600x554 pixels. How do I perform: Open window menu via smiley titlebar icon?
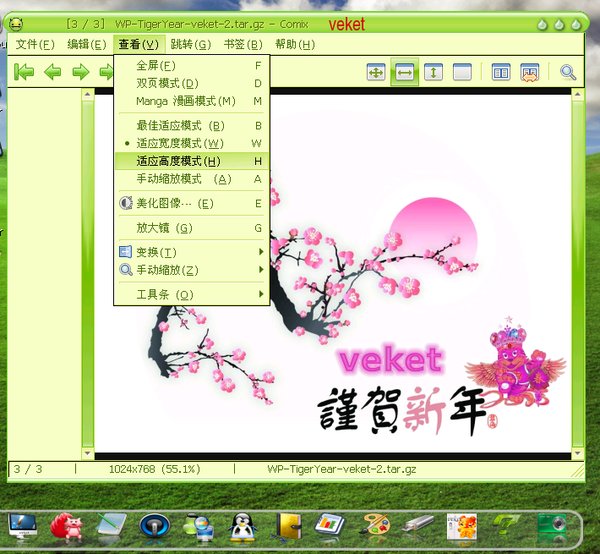pyautogui.click(x=16, y=24)
